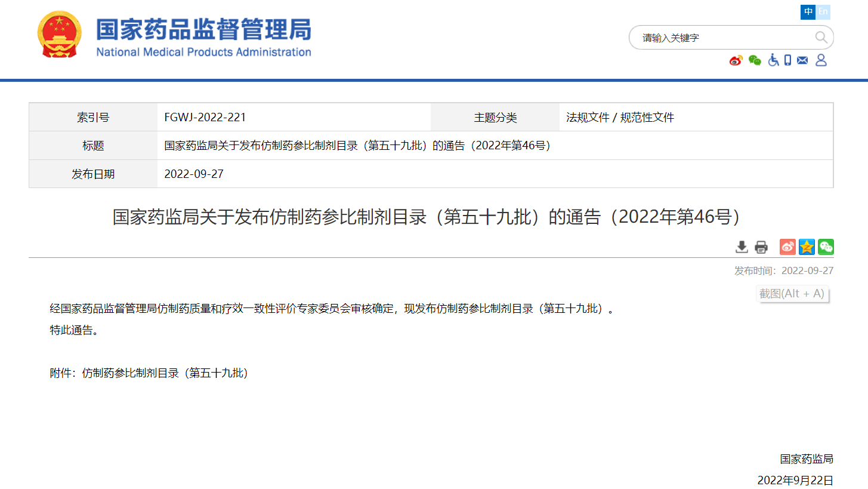
Task: Open the accessibility wheelchair icon
Action: click(773, 60)
